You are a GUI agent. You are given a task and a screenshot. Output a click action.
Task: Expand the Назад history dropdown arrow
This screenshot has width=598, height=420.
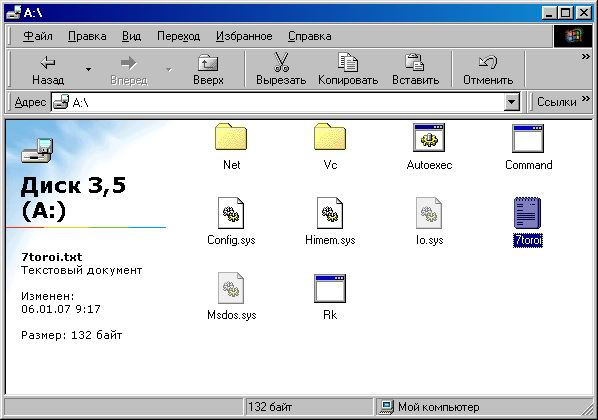[88, 69]
